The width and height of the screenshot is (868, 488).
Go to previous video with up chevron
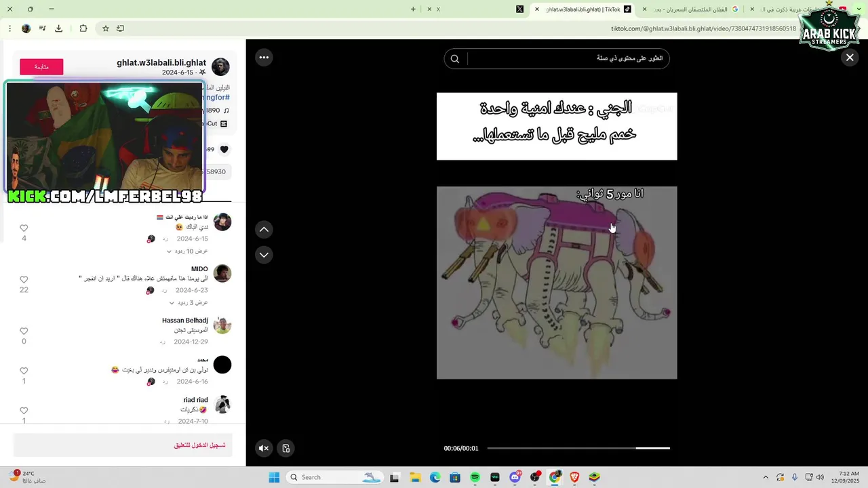264,230
